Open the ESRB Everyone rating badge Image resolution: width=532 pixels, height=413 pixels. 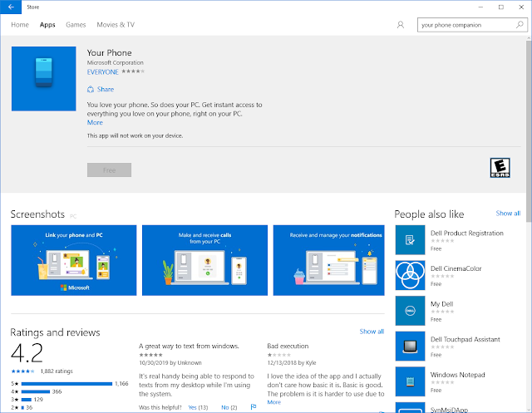click(x=500, y=168)
